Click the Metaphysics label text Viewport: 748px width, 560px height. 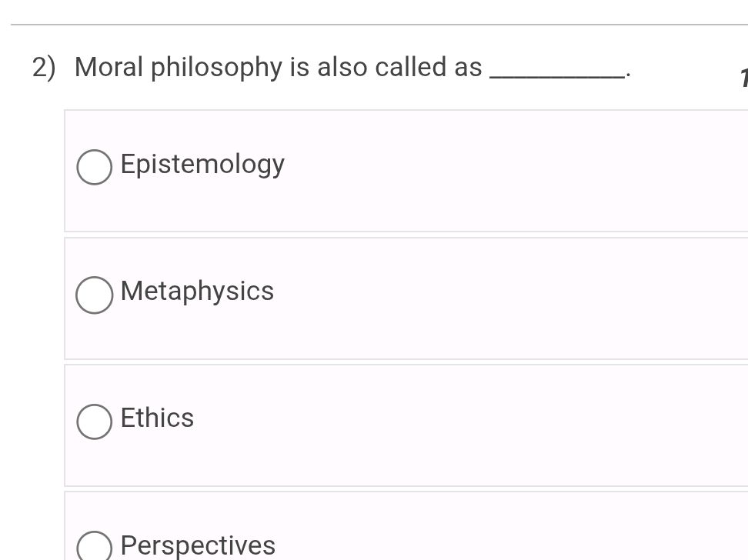[197, 291]
